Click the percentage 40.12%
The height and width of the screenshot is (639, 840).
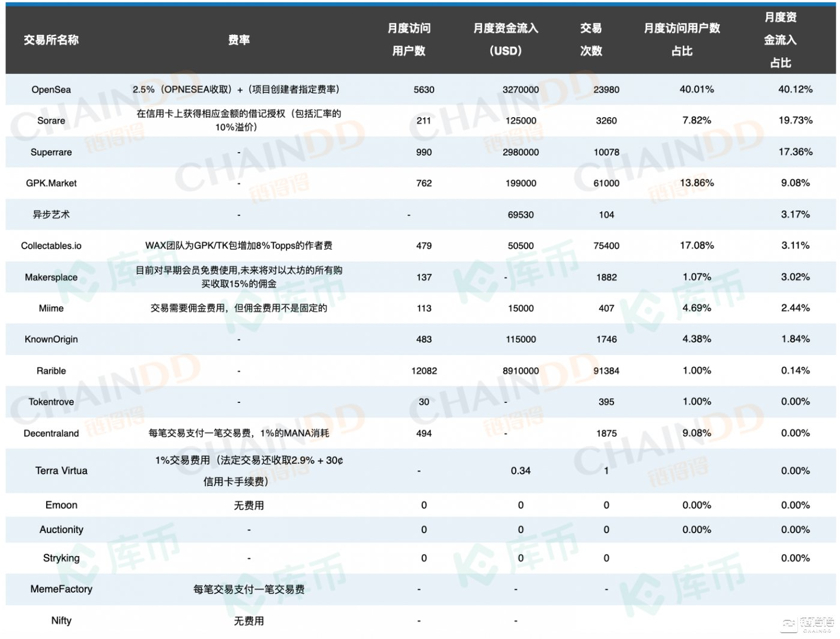(x=795, y=89)
